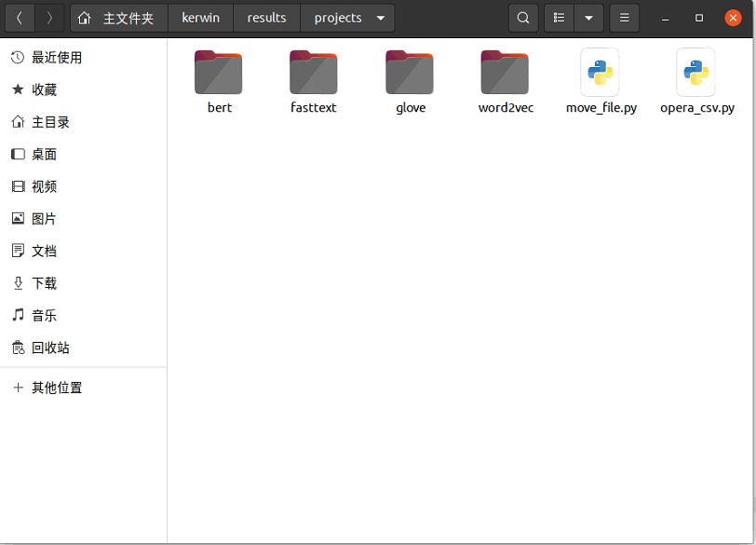756x545 pixels.
Task: Minimize the file manager window
Action: [x=666, y=19]
